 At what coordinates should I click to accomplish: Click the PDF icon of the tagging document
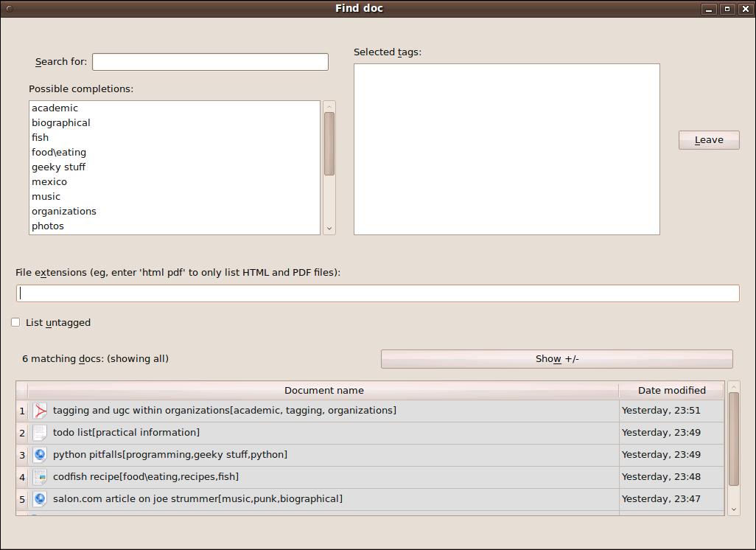(x=40, y=411)
